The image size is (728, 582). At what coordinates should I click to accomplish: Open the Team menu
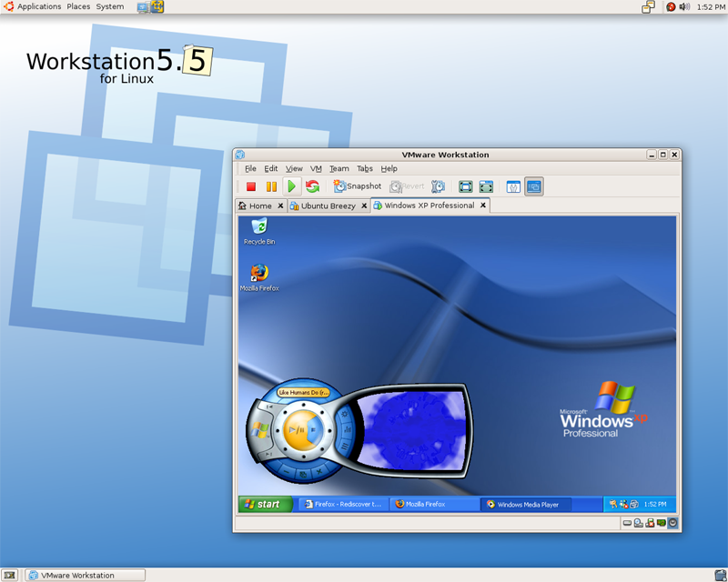point(339,168)
